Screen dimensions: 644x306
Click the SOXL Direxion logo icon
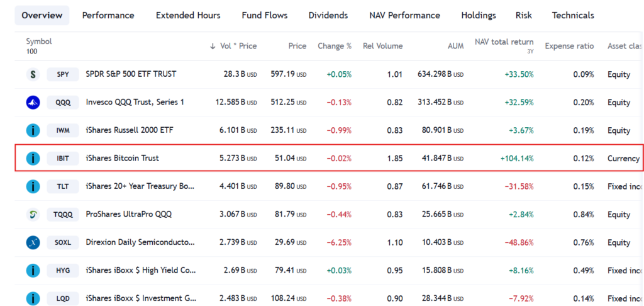[33, 242]
